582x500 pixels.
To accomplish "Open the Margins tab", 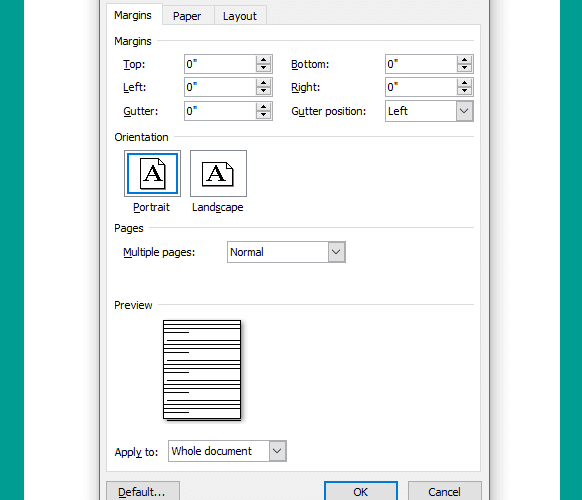I will (x=133, y=15).
